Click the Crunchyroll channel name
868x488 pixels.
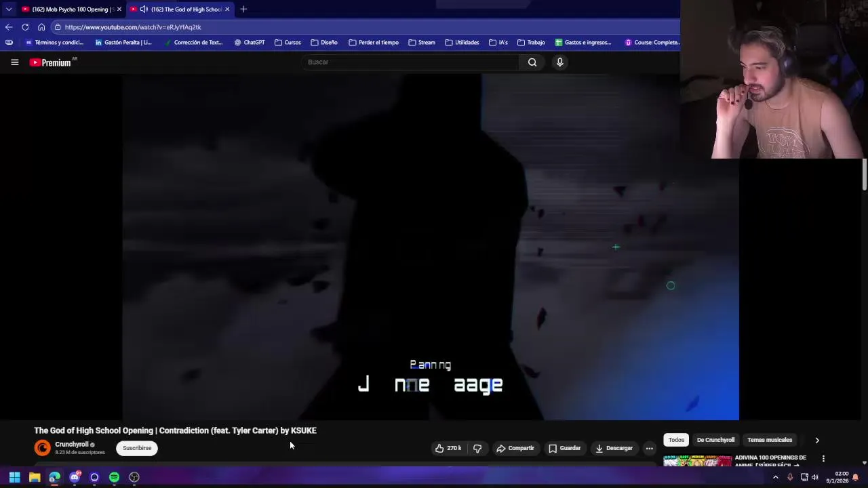coord(71,445)
